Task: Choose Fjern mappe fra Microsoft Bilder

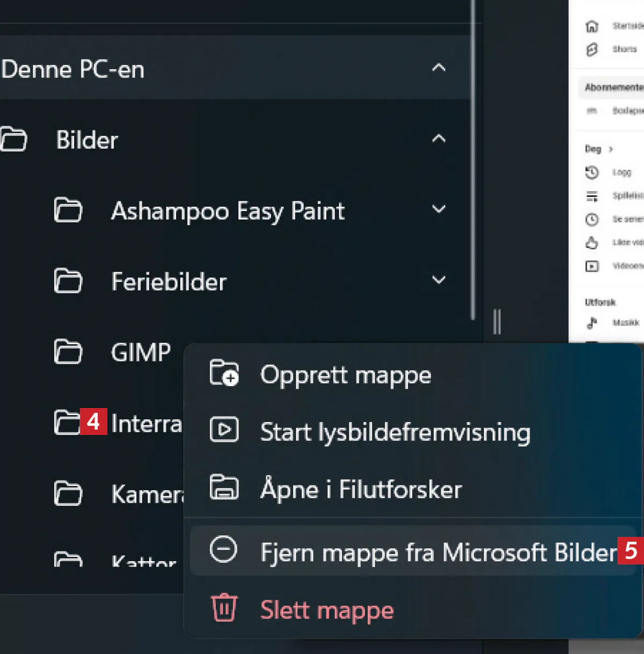Action: [413, 550]
